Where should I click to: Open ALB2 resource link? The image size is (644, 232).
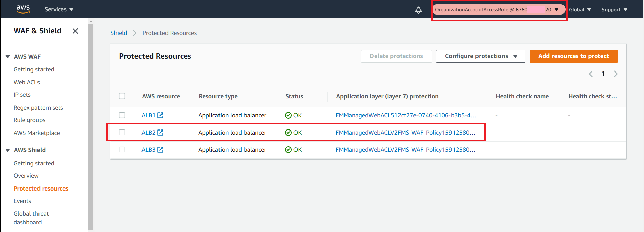tap(149, 133)
